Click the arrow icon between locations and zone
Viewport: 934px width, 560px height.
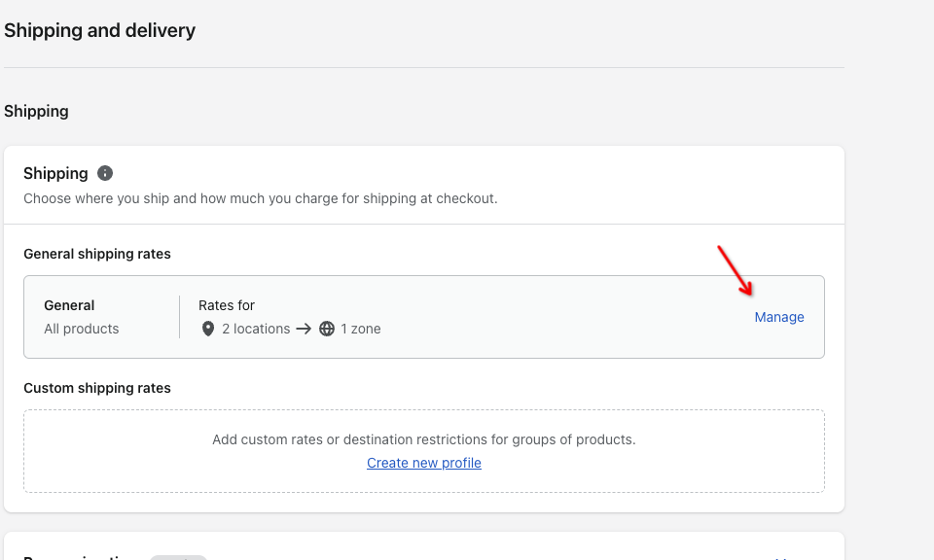pyautogui.click(x=304, y=329)
